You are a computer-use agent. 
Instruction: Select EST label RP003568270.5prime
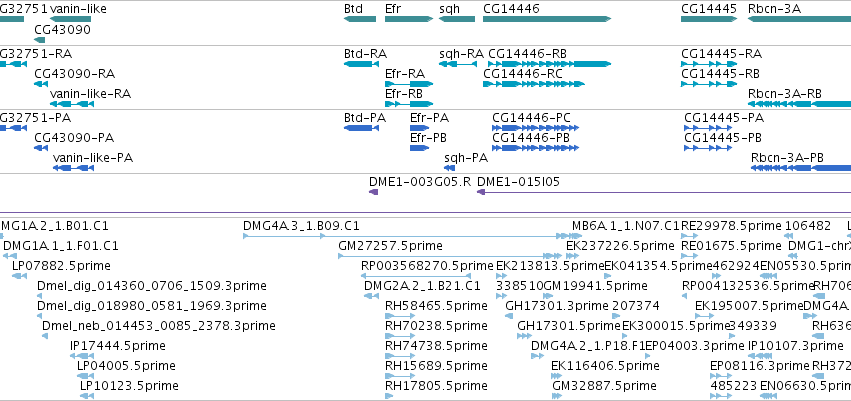pyautogui.click(x=427, y=265)
